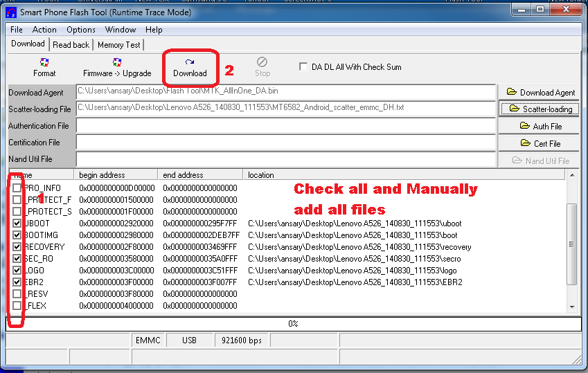Click the Firmware -> Upgrade icon
Screen dimensions: 588x373
(117, 62)
